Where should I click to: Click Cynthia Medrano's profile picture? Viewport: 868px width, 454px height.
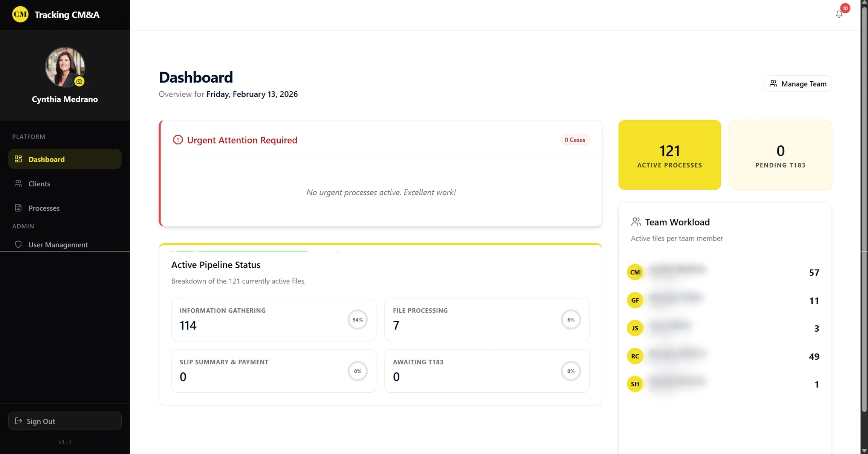[65, 67]
